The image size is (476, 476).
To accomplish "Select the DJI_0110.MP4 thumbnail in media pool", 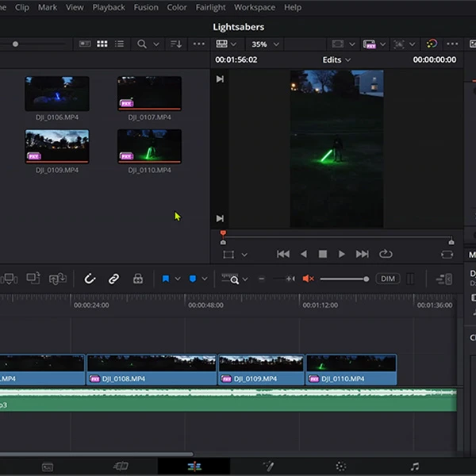I will (x=149, y=146).
